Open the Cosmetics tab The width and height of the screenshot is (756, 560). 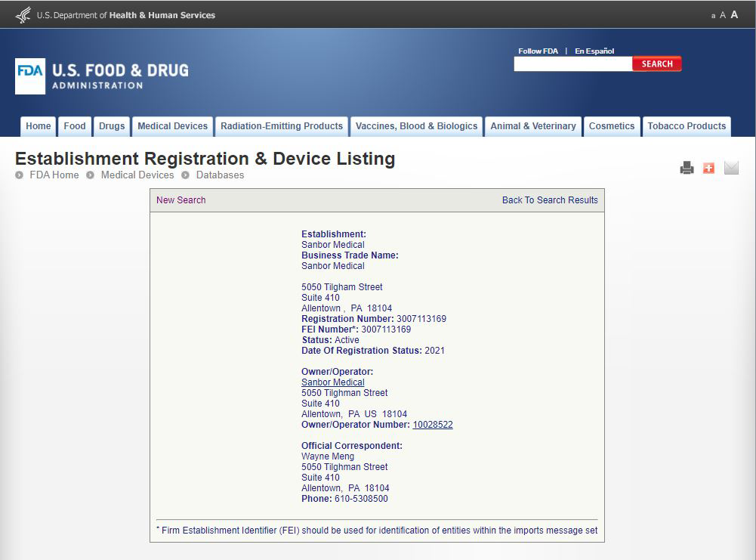612,126
